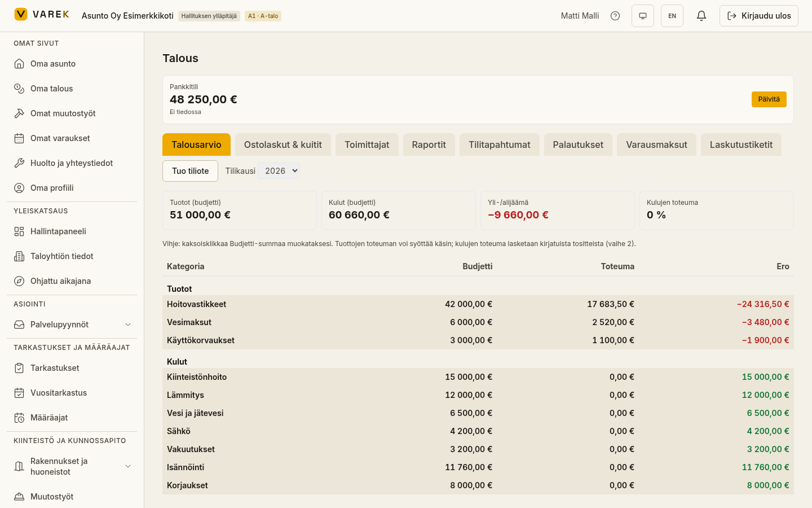Click the Hoitovastikkeet toteuma 17 683,50 €
Viewport: 812px width, 508px height.
611,304
